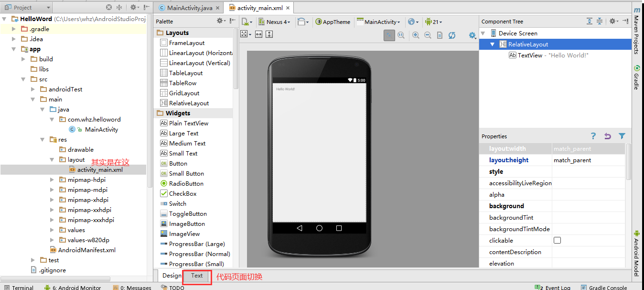This screenshot has height=290, width=644.
Task: Open locale globe dropdown
Action: [413, 22]
